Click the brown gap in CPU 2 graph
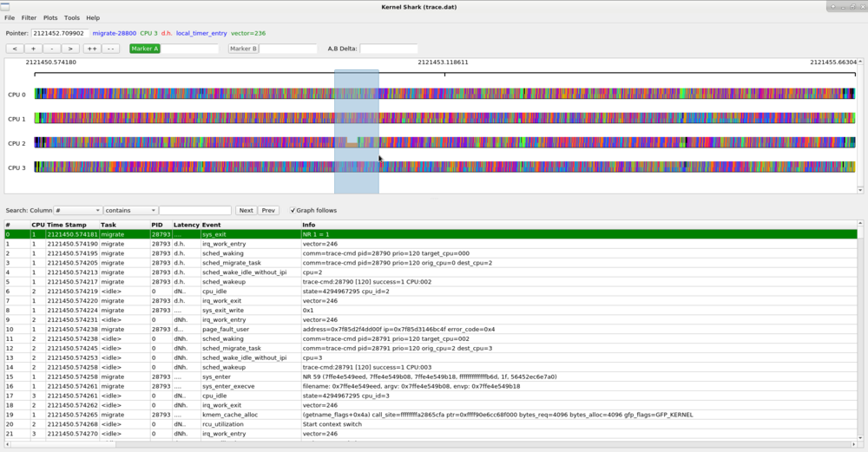Screen dimensions: 868x452 pyautogui.click(x=352, y=145)
